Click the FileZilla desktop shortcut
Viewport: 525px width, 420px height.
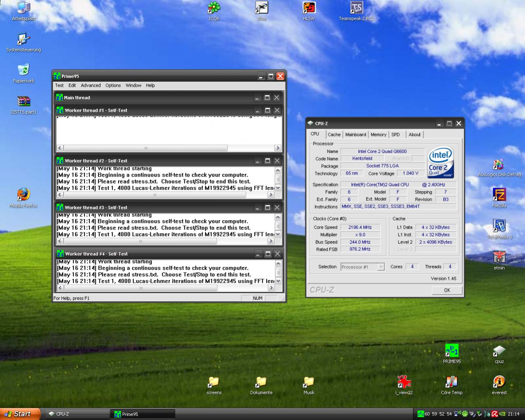click(499, 195)
